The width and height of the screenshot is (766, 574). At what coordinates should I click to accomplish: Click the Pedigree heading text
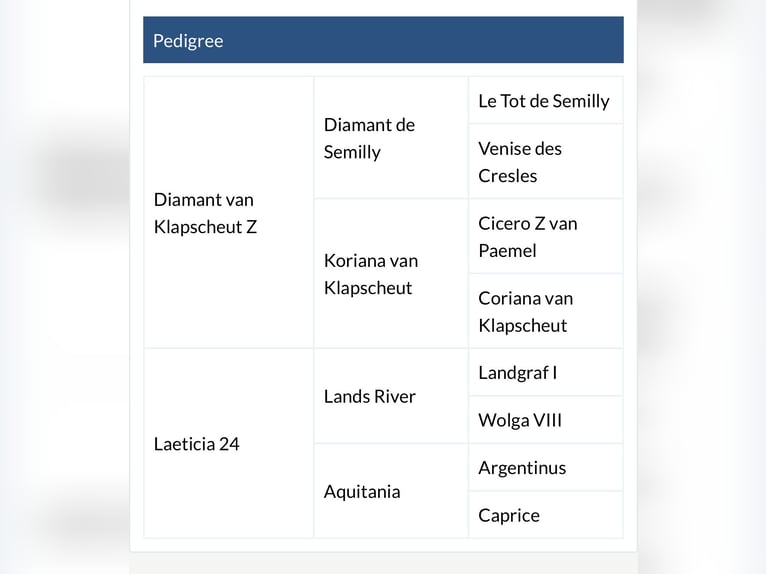188,41
